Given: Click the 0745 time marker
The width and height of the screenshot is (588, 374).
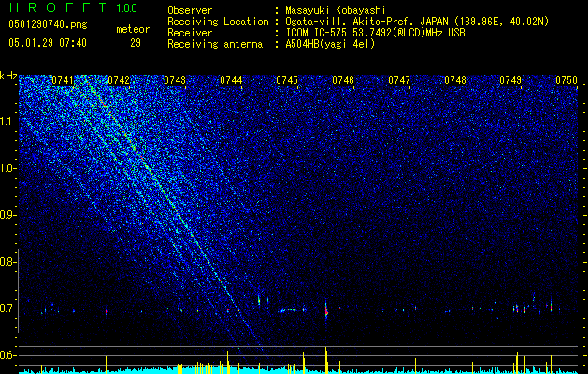Looking at the screenshot, I should (x=287, y=80).
